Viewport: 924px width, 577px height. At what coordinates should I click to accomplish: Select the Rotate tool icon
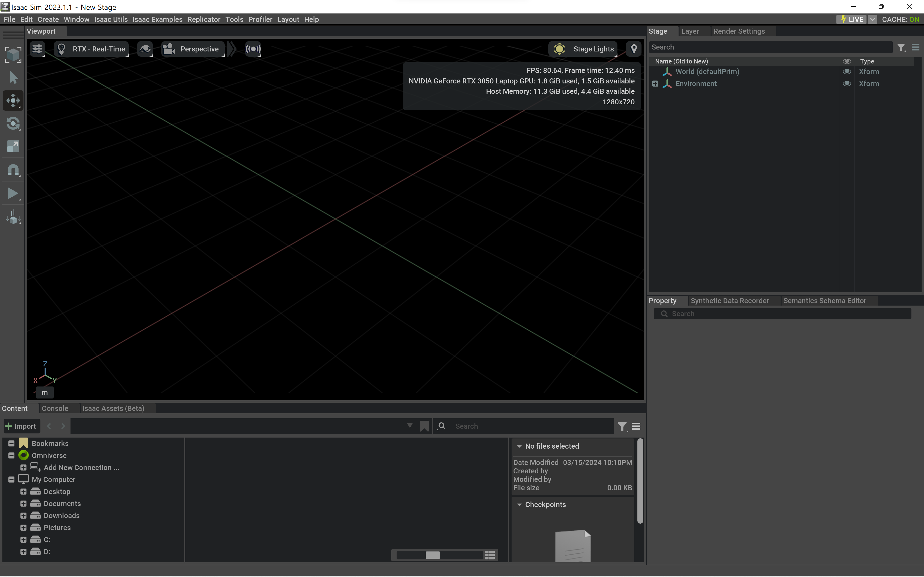point(13,124)
